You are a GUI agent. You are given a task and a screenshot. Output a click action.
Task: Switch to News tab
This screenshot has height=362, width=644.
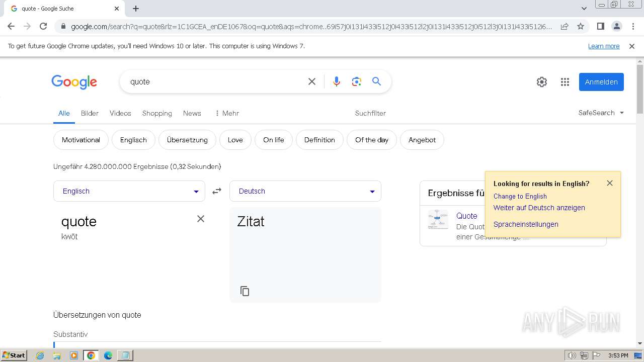coord(192,113)
